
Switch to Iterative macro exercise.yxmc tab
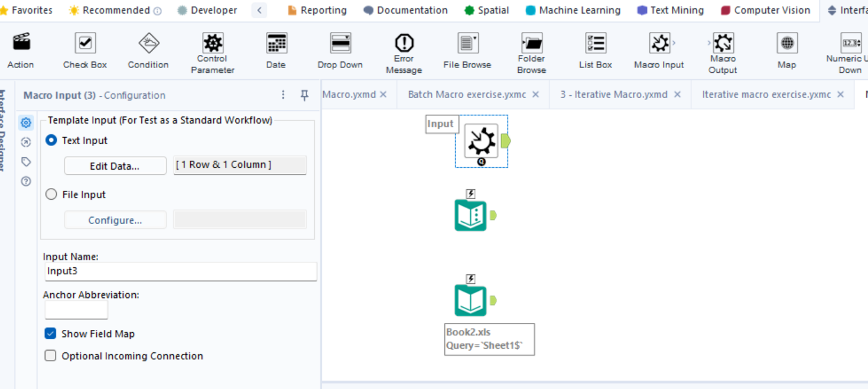766,95
